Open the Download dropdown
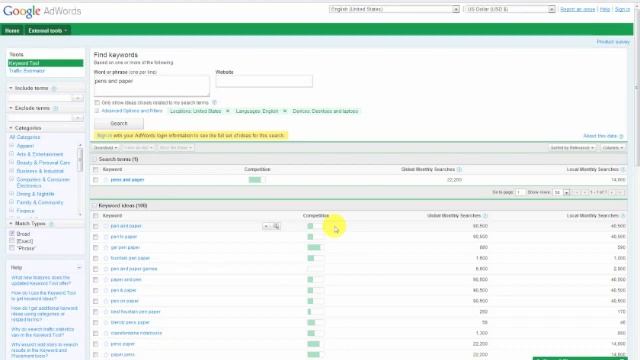 pos(106,148)
